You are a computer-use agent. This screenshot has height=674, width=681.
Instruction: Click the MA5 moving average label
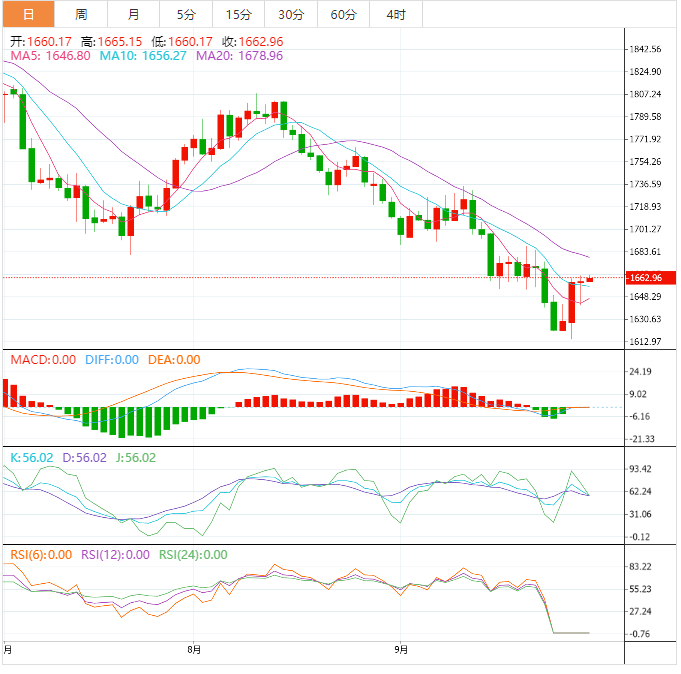[50, 56]
